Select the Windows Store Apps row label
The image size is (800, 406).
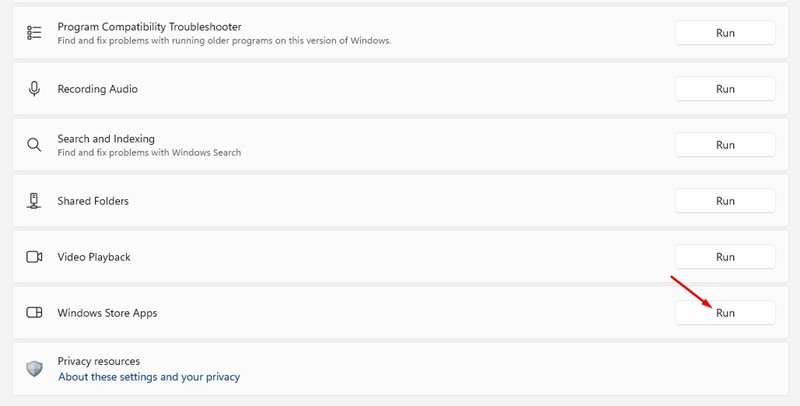pyautogui.click(x=107, y=313)
